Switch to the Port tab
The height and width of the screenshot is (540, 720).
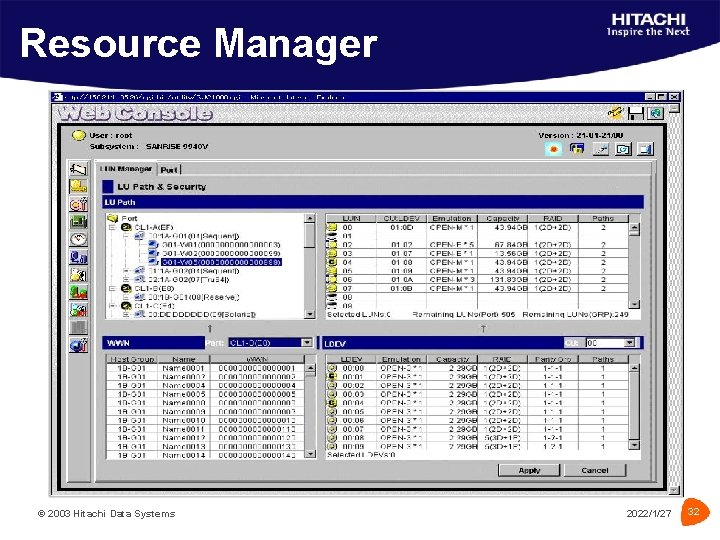point(169,169)
